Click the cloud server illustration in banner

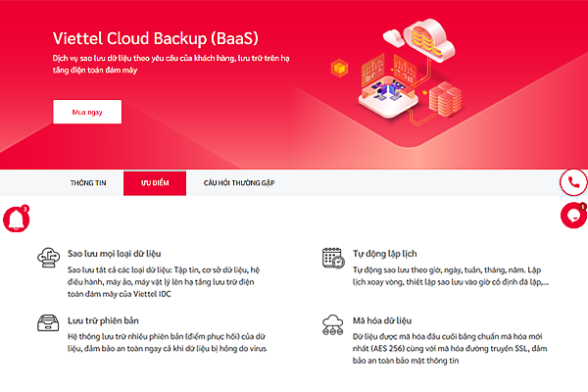398,73
